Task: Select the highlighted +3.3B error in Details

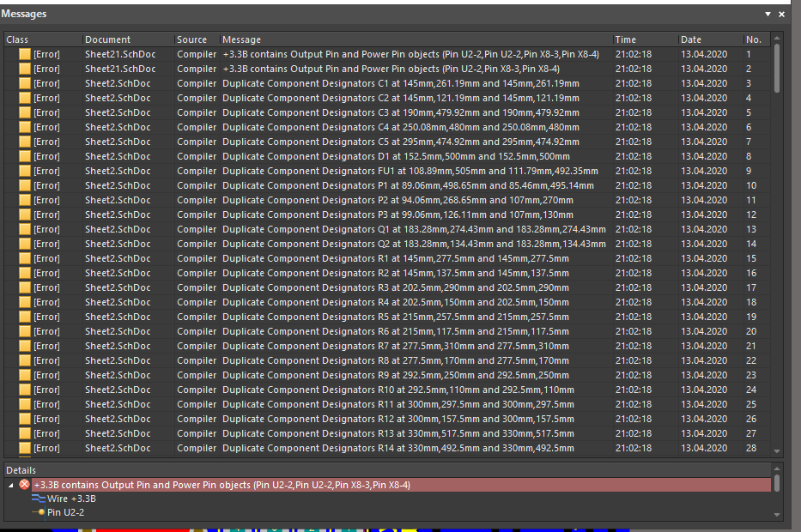Action: pyautogui.click(x=401, y=485)
